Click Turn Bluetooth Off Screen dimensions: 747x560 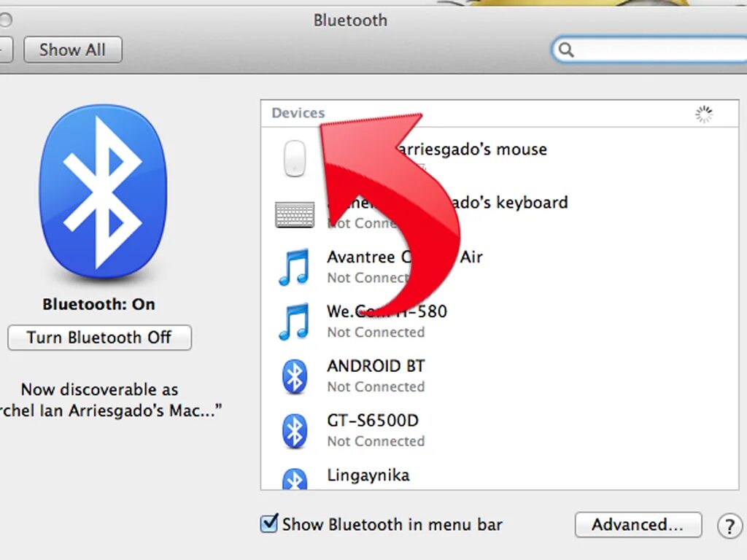[99, 338]
